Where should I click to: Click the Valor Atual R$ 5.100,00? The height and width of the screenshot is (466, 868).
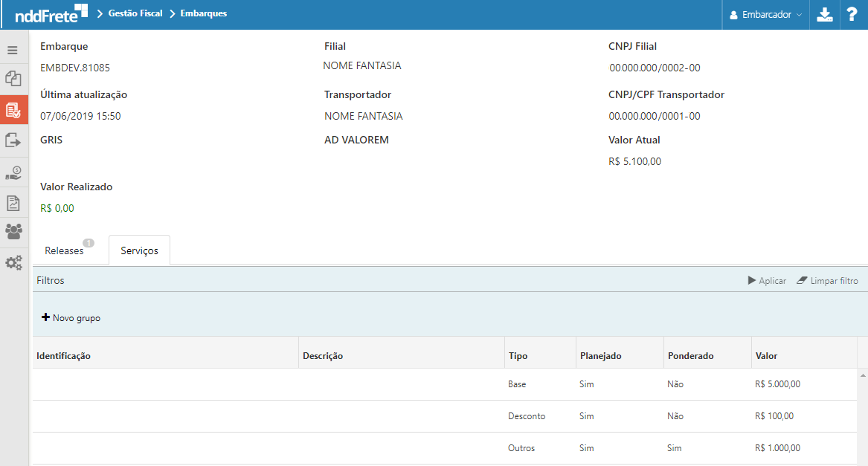pos(634,161)
